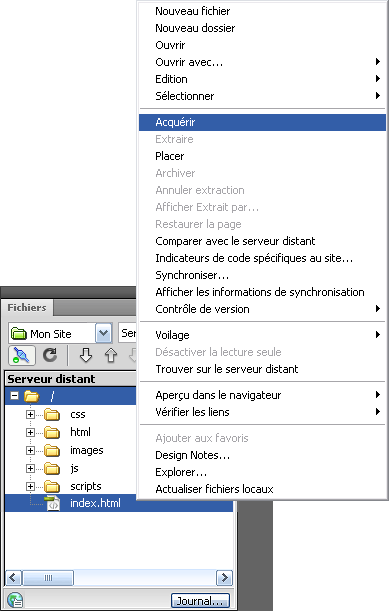This screenshot has height=611, width=389.
Task: Open Indicateurs de code spécifiques au site
Action: [x=263, y=258]
